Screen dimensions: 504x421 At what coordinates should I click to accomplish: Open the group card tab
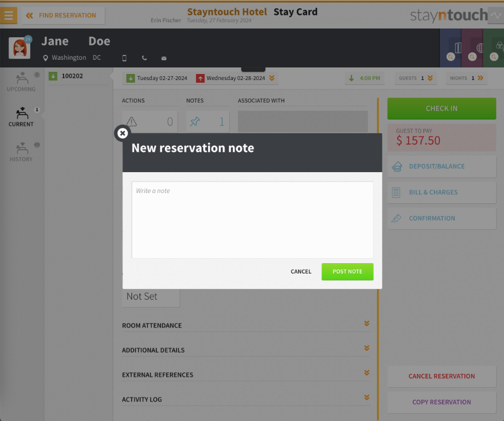pos(494,48)
